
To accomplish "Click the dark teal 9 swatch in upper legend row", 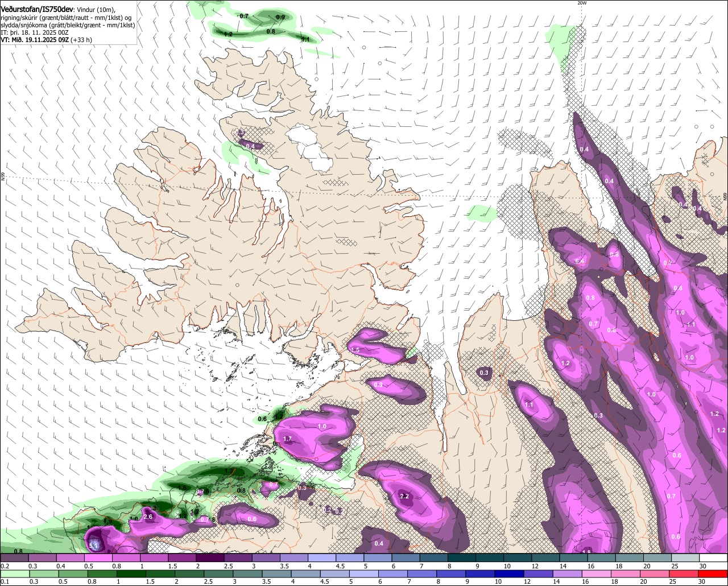I will click(x=490, y=558).
